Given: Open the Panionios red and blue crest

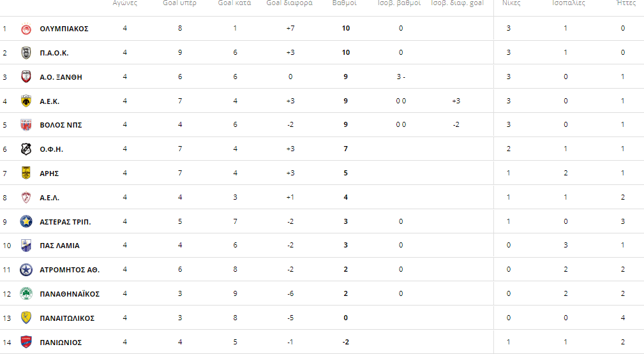Looking at the screenshot, I should tap(26, 342).
